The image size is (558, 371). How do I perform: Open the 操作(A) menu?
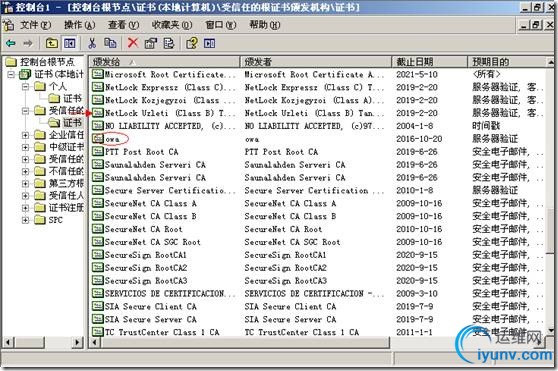pos(79,25)
